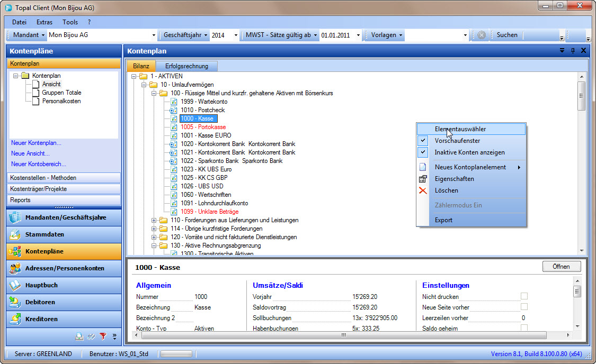
Task: Click the Debitoren icon in navigation
Action: tap(15, 302)
